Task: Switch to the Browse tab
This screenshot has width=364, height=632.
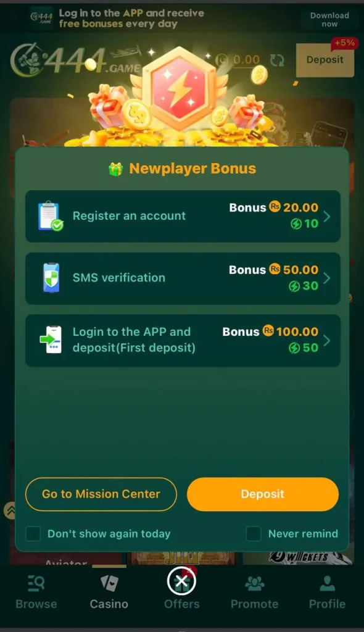Action: tap(36, 592)
